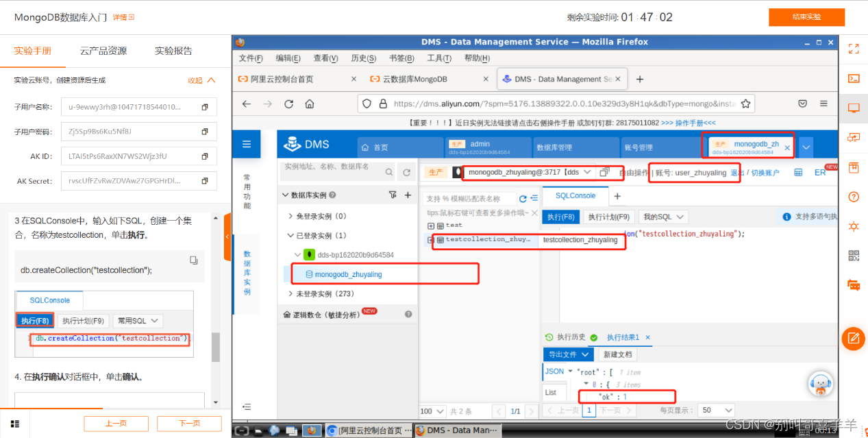
Task: Open the robot assistant chat
Action: (x=820, y=385)
